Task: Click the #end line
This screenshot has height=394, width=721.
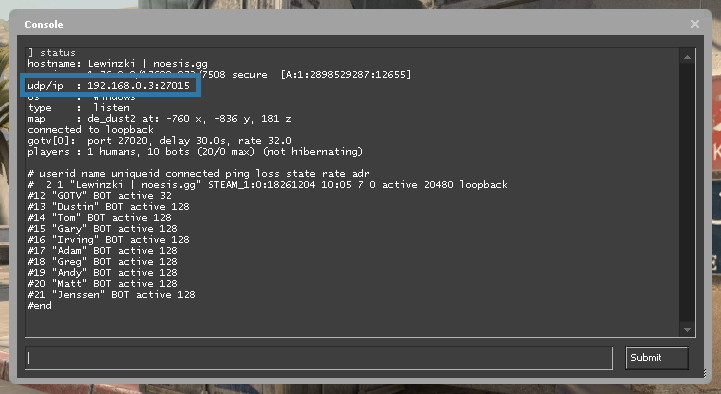Action: coord(40,306)
